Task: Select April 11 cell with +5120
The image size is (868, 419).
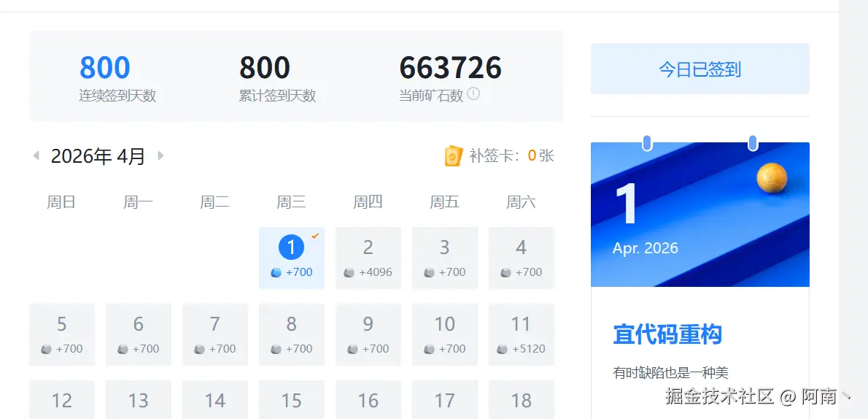Action: pyautogui.click(x=521, y=334)
